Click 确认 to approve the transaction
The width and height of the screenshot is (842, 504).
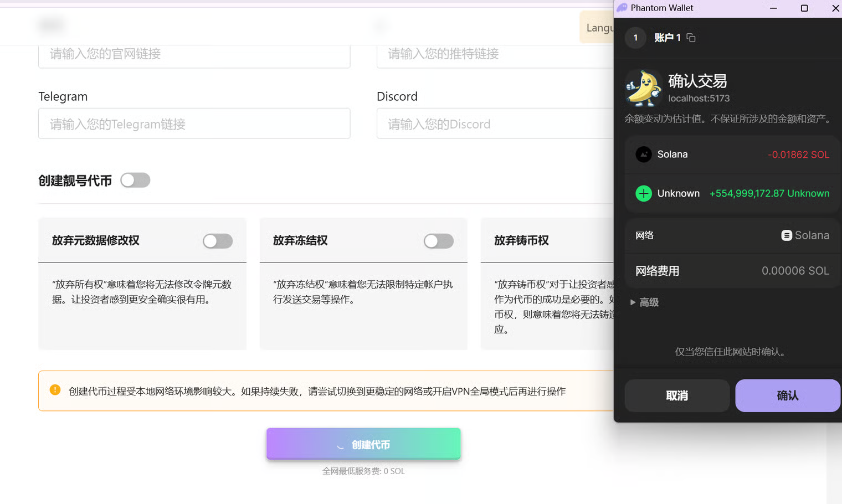point(787,395)
